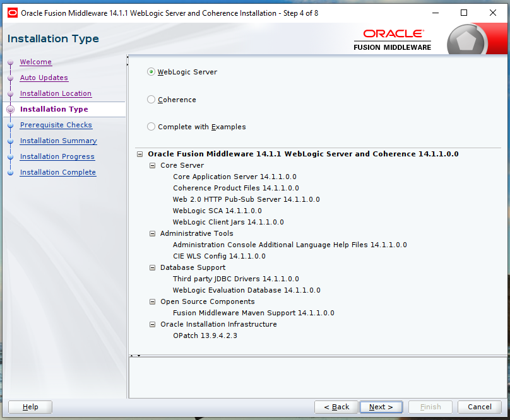The width and height of the screenshot is (510, 420).
Task: Click the split pane collapse arrows near Welcome
Action: point(127,61)
